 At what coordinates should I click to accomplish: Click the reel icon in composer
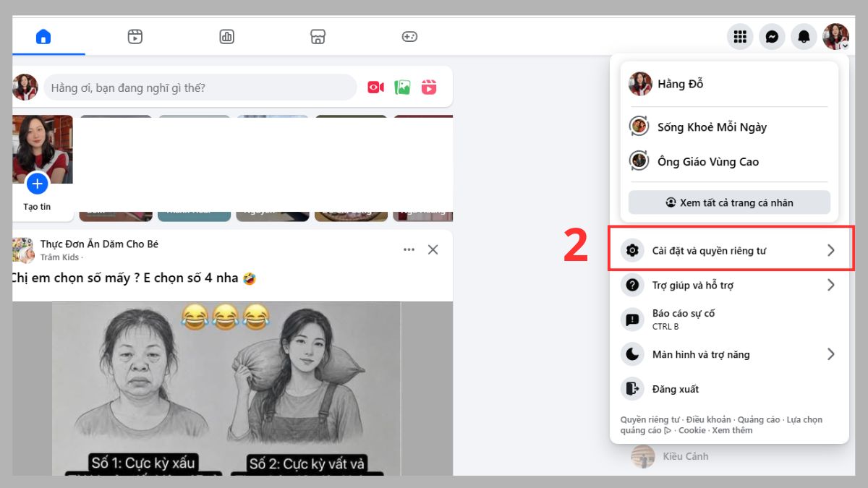(429, 87)
